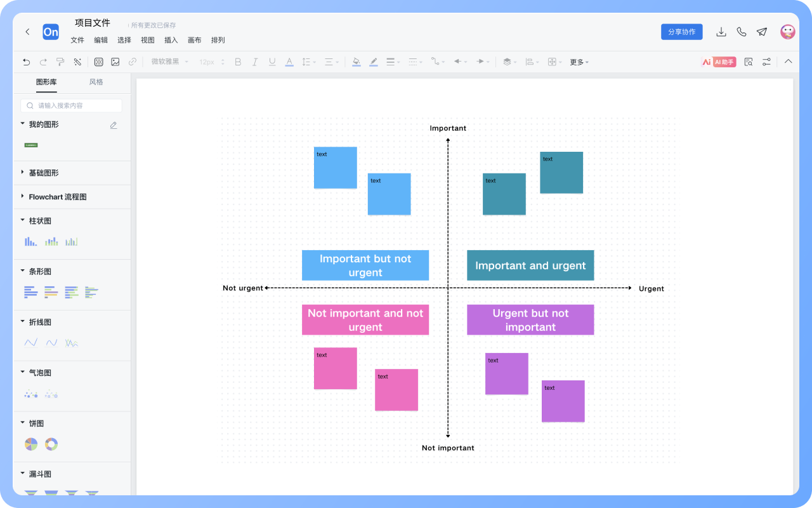812x508 pixels.
Task: Click the 分享协作 button
Action: (x=681, y=32)
